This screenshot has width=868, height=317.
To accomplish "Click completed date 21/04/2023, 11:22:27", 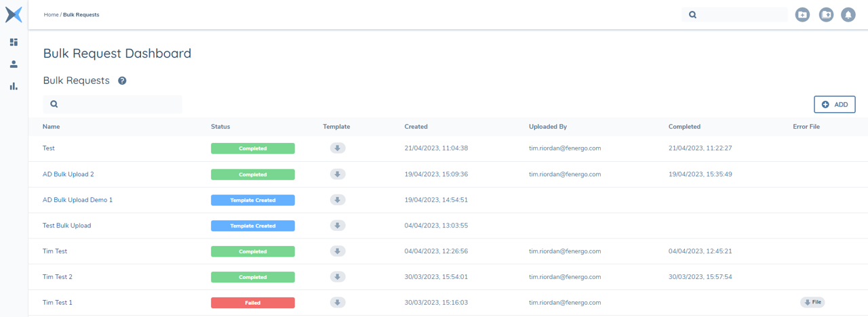I will pos(700,148).
